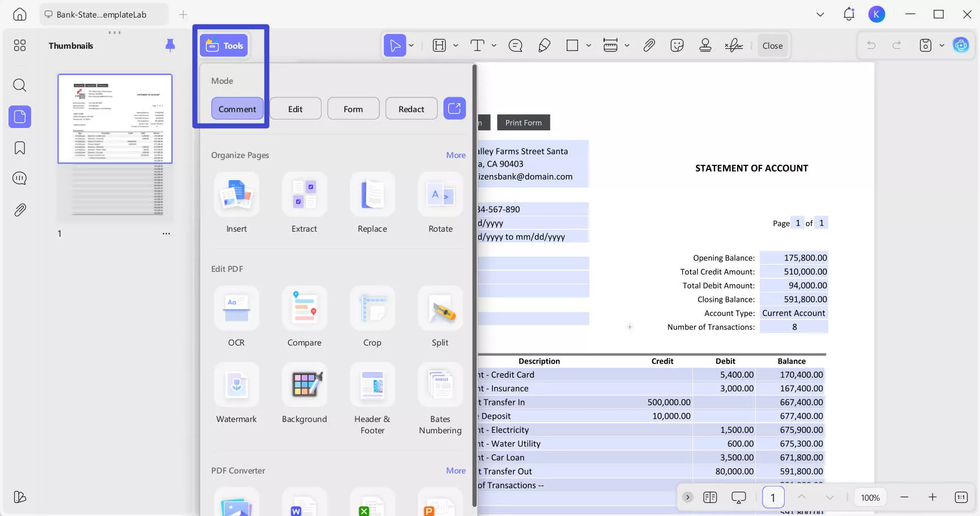
Task: Click More link beside Organize Pages
Action: 456,155
